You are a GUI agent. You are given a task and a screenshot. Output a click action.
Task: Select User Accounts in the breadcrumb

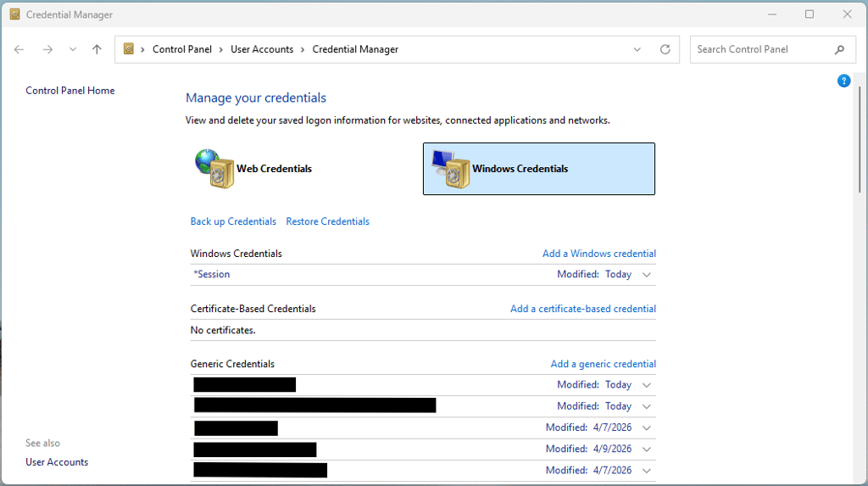click(262, 49)
